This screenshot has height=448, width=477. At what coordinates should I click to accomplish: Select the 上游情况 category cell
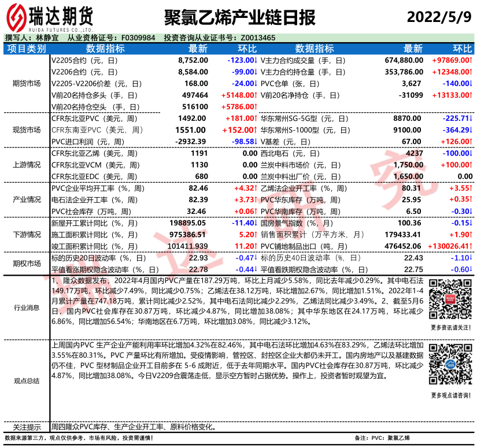point(27,165)
